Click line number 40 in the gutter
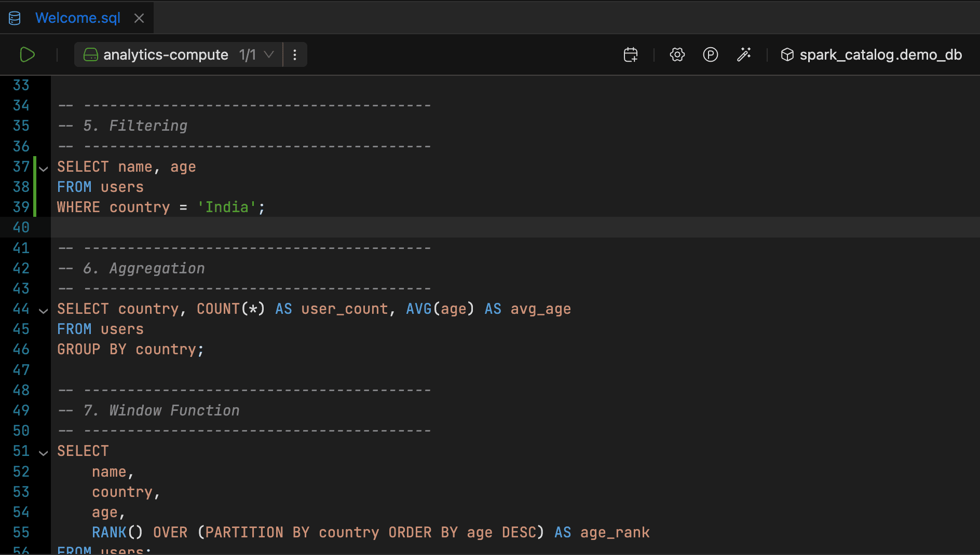980x555 pixels. (21, 227)
